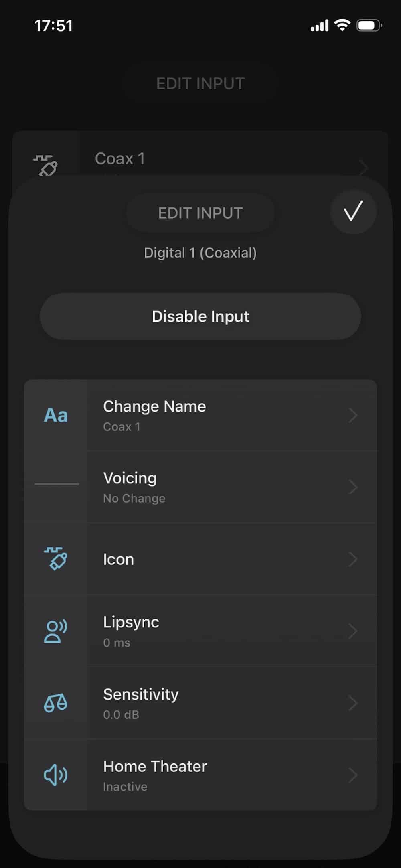
Task: Tap the Digital 1 (Coaxial) subtitle
Action: coord(200,253)
